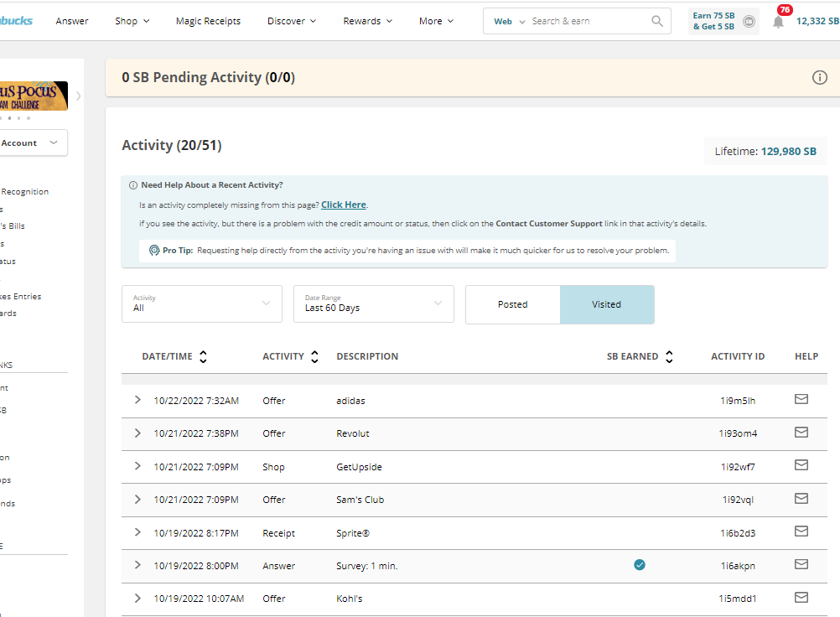Click the 'Click Here' link
Viewport: 840px width, 617px height.
[343, 205]
